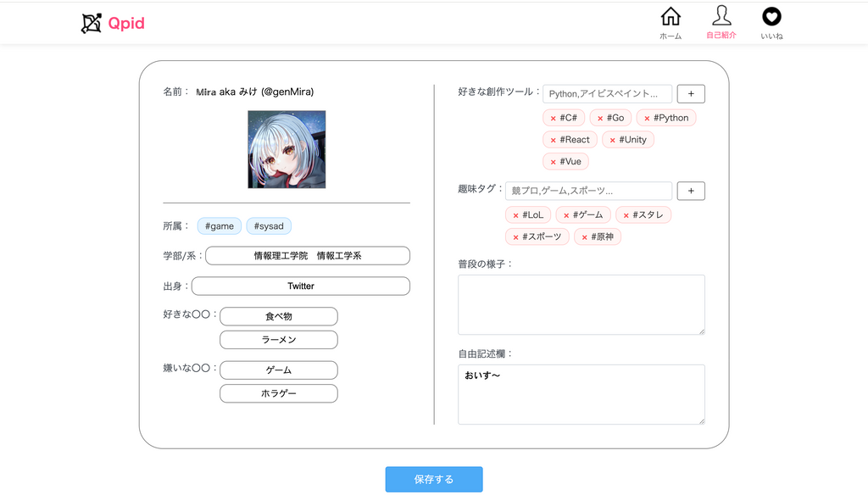This screenshot has height=495, width=868.
Task: Delete the #原神 hobby tag
Action: click(x=584, y=237)
